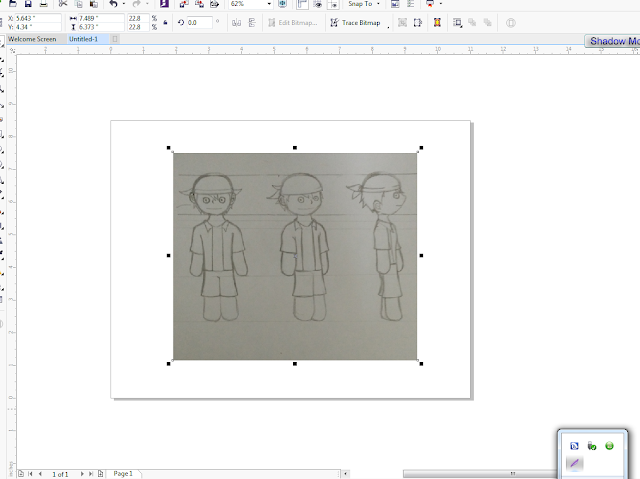Undo the last action
Screen dimensions: 640x479
tap(113, 4)
